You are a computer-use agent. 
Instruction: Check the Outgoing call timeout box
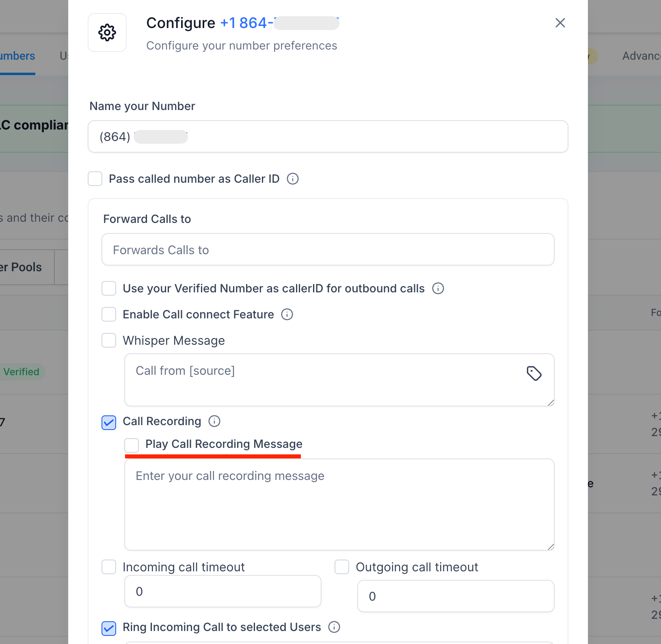342,567
